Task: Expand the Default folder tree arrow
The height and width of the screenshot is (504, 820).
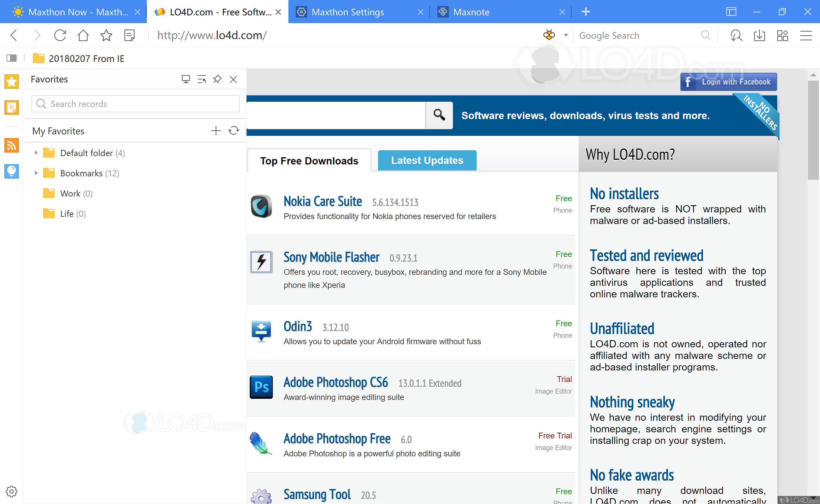Action: tap(36, 153)
